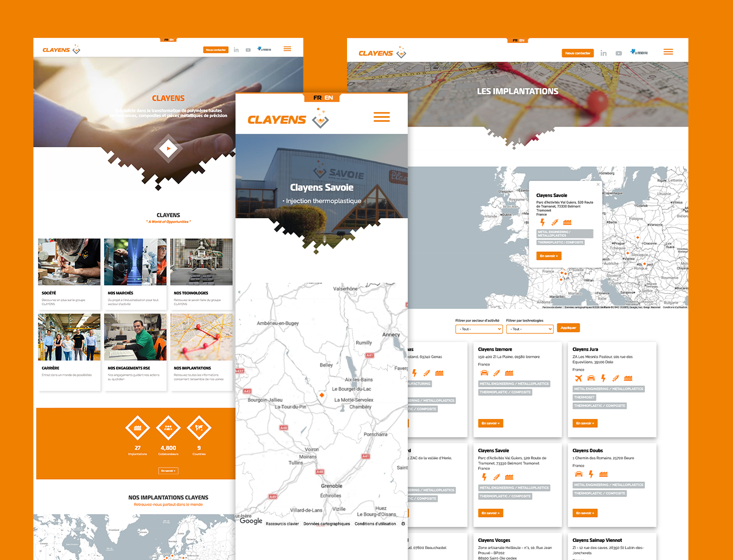Click the factory icon in the map popup

pyautogui.click(x=567, y=222)
